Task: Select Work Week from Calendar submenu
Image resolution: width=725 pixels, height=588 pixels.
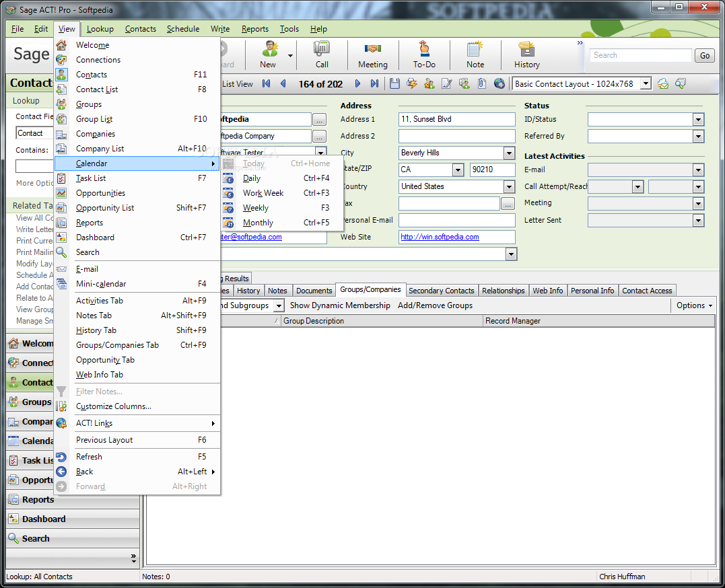Action: [x=263, y=193]
